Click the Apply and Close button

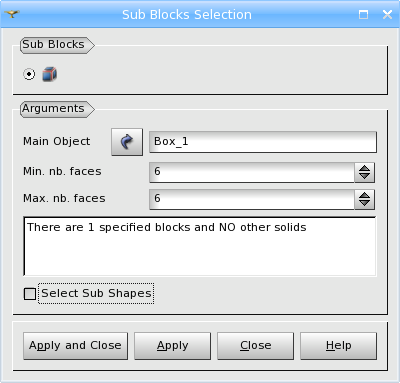[75, 346]
